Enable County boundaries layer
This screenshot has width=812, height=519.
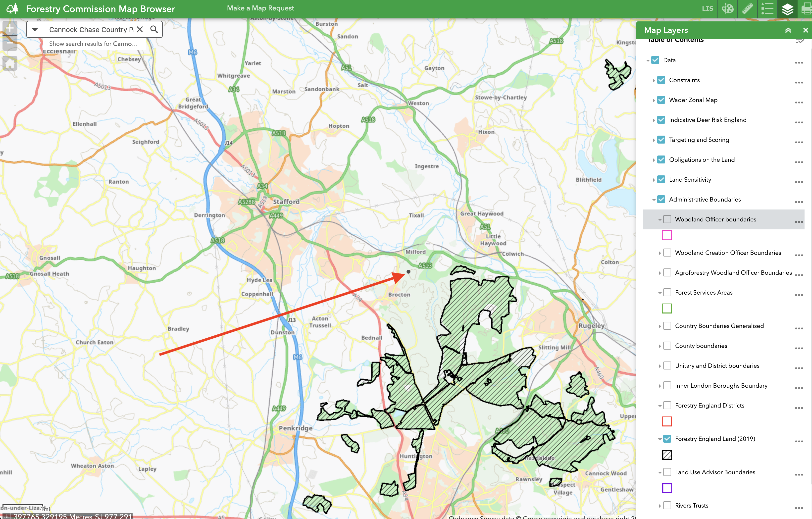(x=667, y=346)
